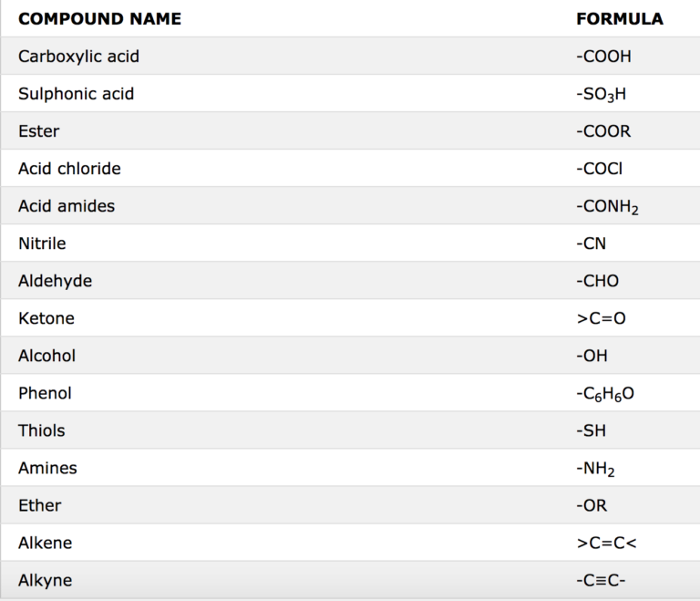The width and height of the screenshot is (700, 601).
Task: Click the >C=O ketone formula
Action: (x=601, y=318)
